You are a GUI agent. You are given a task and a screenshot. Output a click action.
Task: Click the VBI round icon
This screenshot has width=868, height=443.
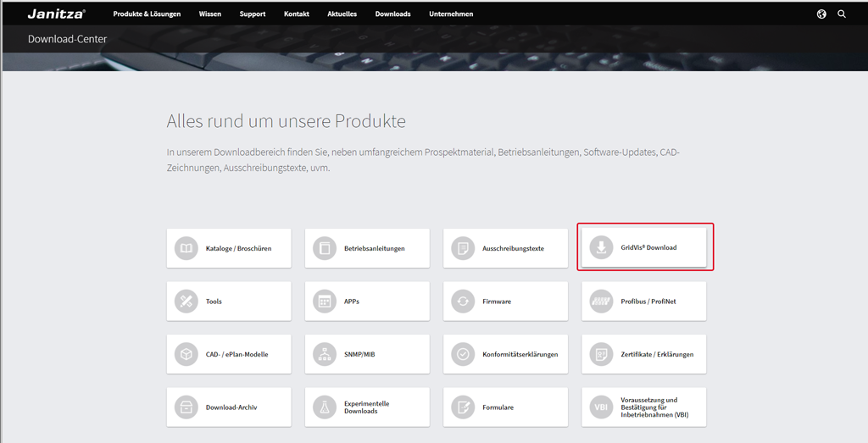click(x=601, y=407)
